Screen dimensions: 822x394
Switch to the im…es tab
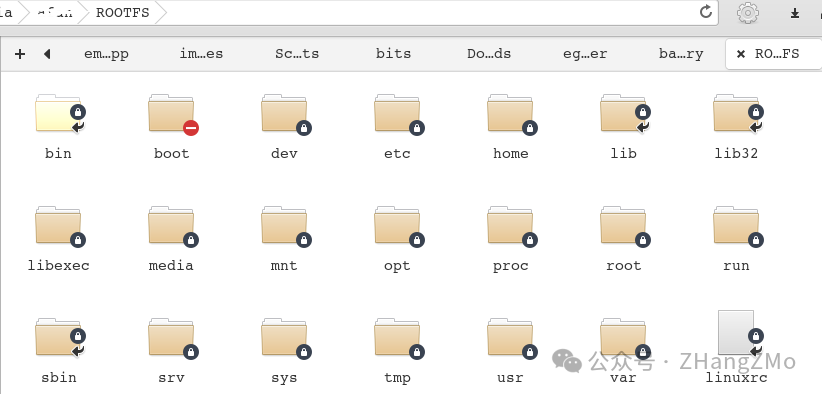click(201, 53)
